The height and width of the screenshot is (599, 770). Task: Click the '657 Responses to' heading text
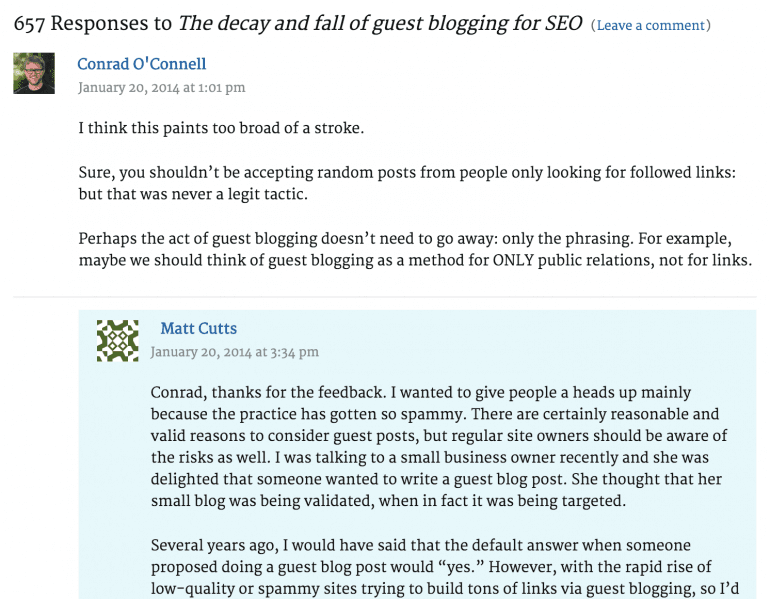93,24
